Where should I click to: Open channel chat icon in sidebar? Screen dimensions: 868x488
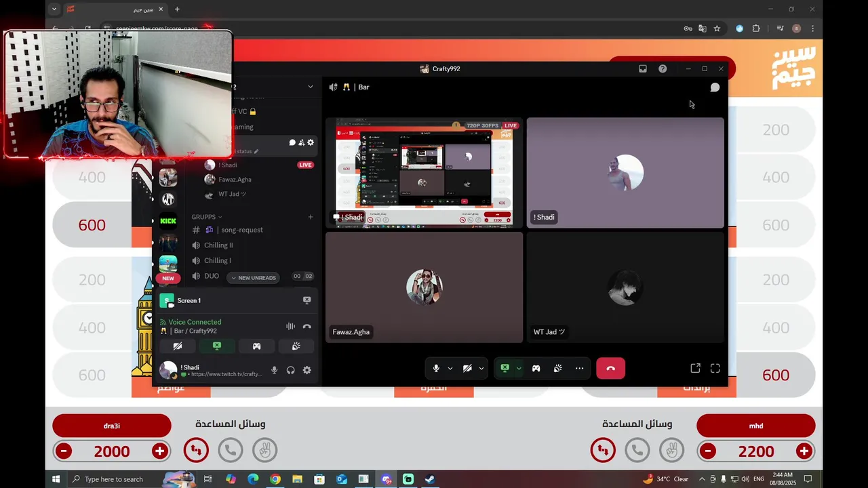pyautogui.click(x=292, y=142)
